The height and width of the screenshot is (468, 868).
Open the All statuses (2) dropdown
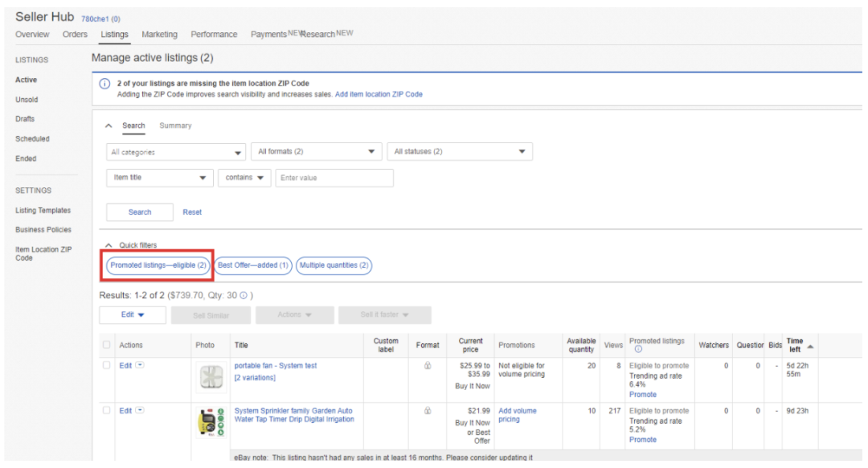click(460, 152)
